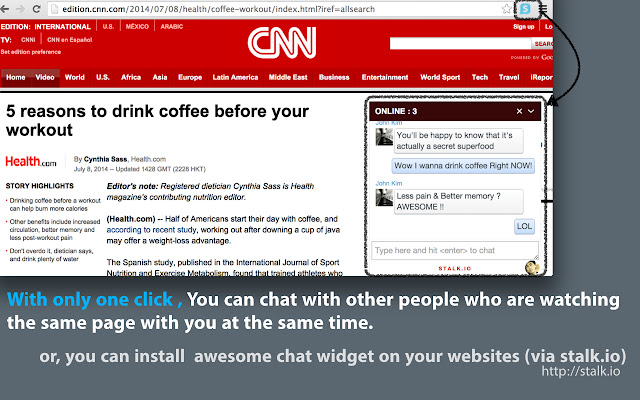The width and height of the screenshot is (640, 400).
Task: Click the chat message input field
Action: 455,250
